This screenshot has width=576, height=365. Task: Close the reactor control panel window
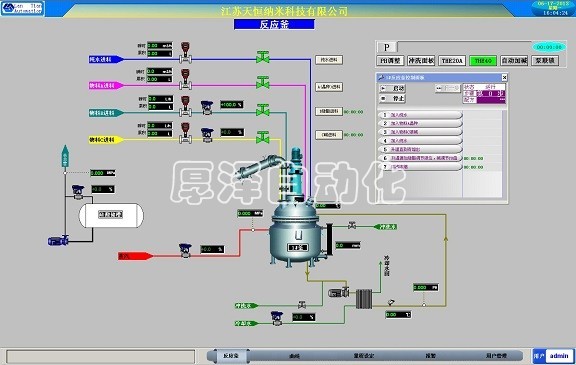tap(504, 77)
